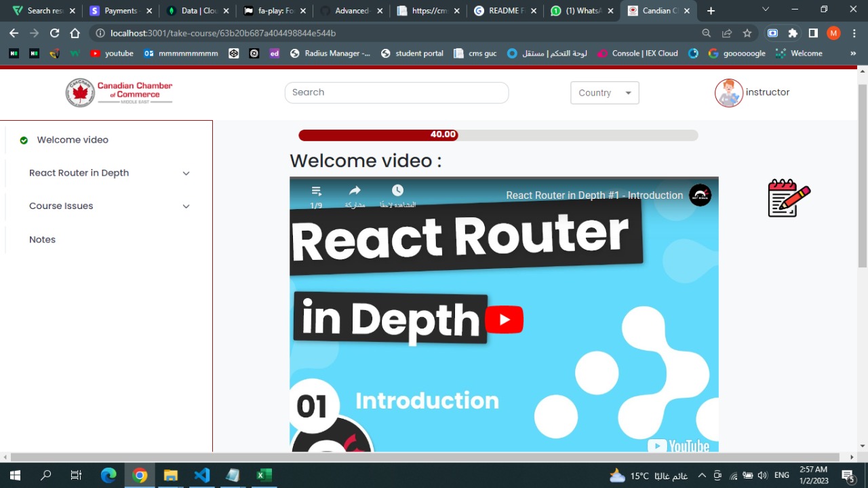The image size is (868, 488).
Task: Click the green check beside Welcome video
Action: pyautogui.click(x=24, y=140)
